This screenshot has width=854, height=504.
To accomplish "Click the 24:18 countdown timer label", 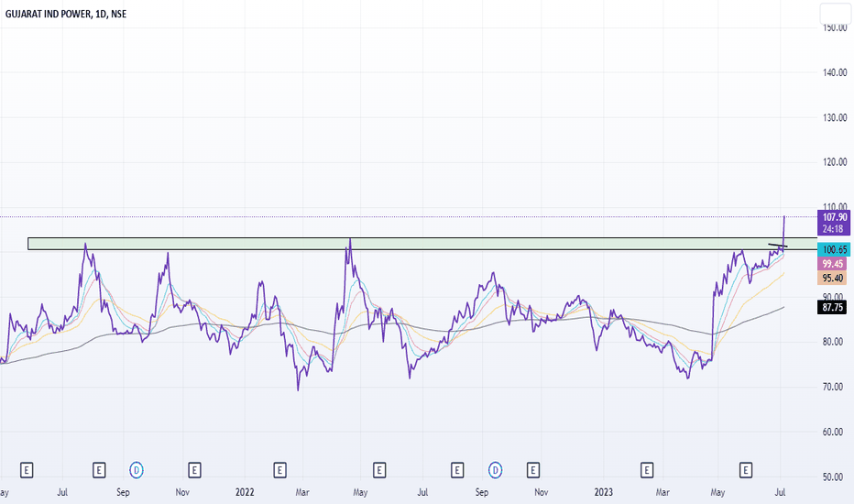I will tap(834, 229).
